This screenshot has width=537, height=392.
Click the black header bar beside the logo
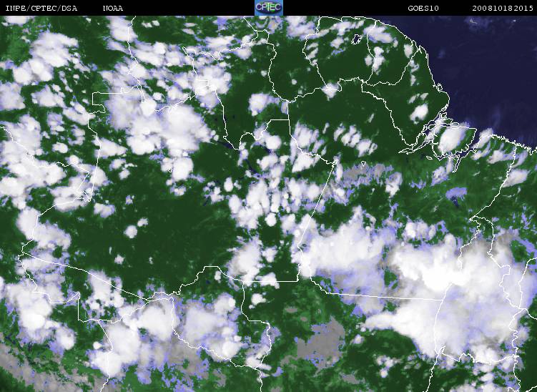point(343,8)
